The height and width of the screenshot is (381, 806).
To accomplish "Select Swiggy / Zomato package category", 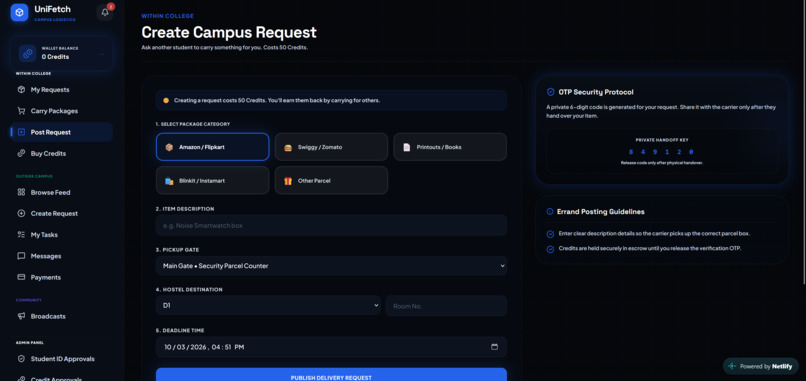I will pos(331,147).
